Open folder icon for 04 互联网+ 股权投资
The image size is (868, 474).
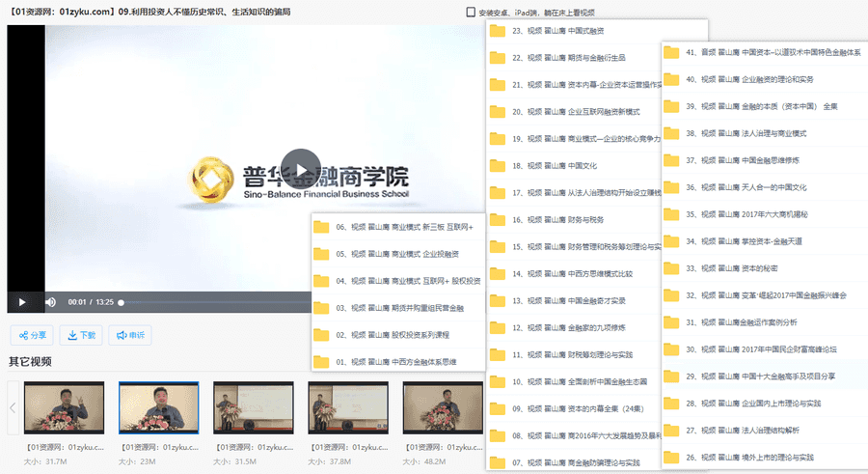coord(321,281)
